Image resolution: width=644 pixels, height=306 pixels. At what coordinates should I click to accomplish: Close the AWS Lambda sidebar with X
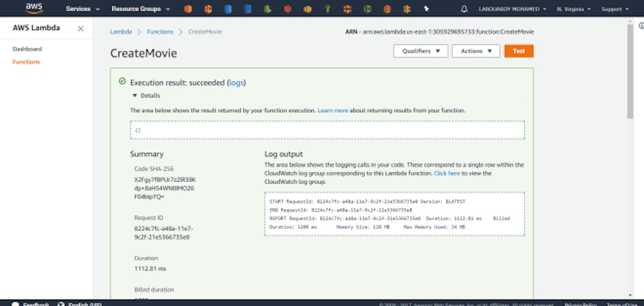point(80,29)
